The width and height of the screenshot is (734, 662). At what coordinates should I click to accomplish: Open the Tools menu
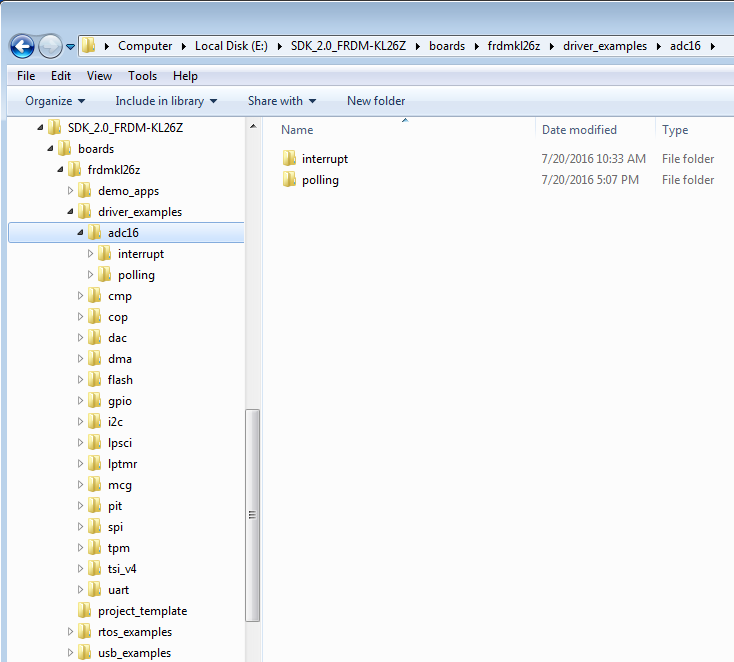click(x=142, y=76)
